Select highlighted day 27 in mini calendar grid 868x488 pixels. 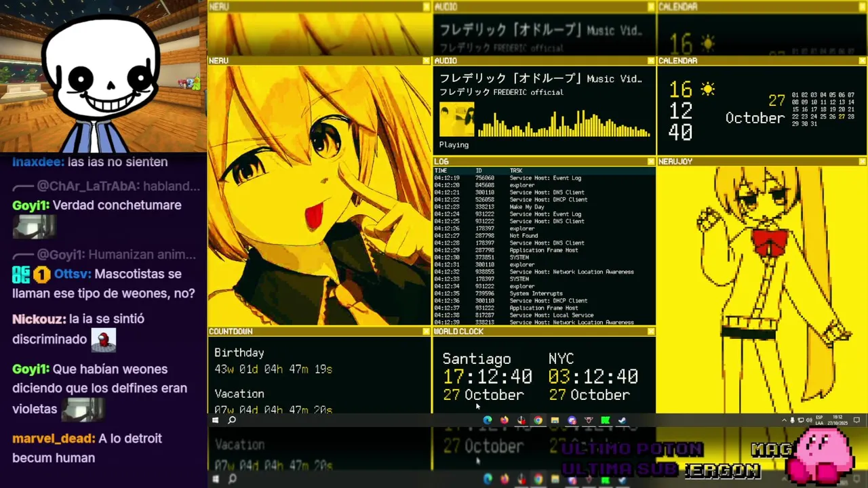point(842,117)
